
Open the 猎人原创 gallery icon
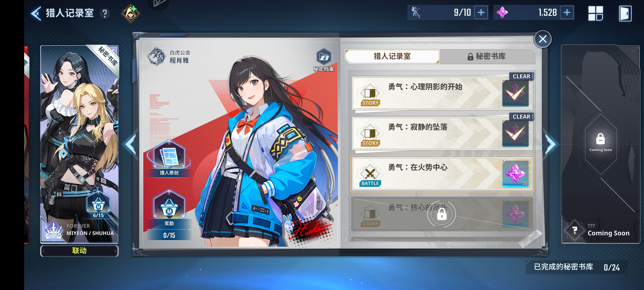pyautogui.click(x=169, y=158)
